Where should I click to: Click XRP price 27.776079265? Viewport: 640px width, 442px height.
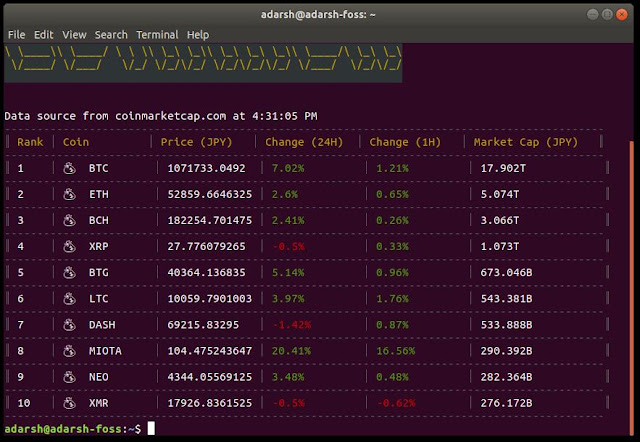(207, 247)
